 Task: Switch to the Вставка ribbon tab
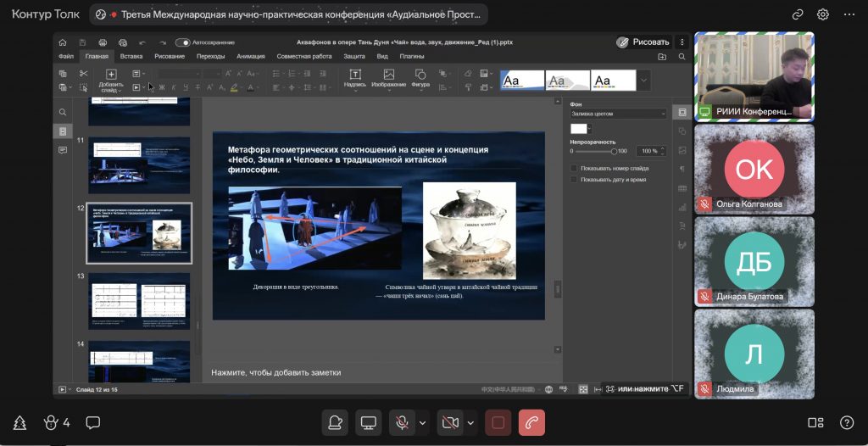click(x=131, y=56)
